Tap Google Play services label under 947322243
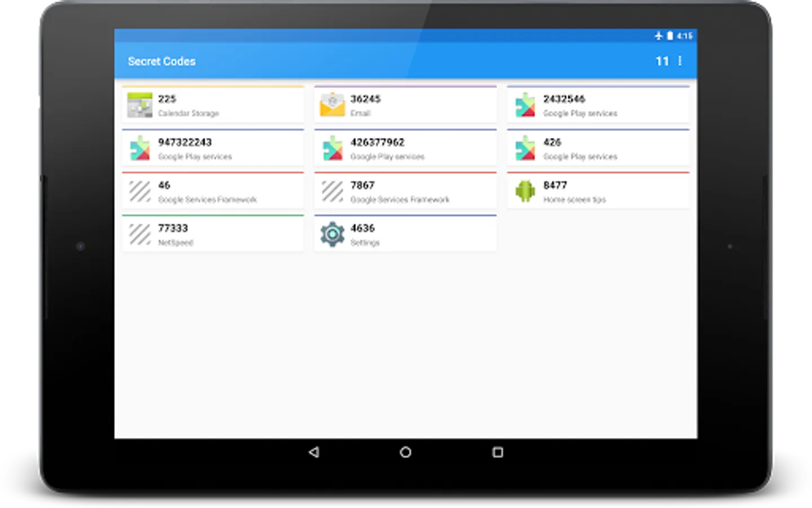This screenshot has width=812, height=508. point(195,157)
